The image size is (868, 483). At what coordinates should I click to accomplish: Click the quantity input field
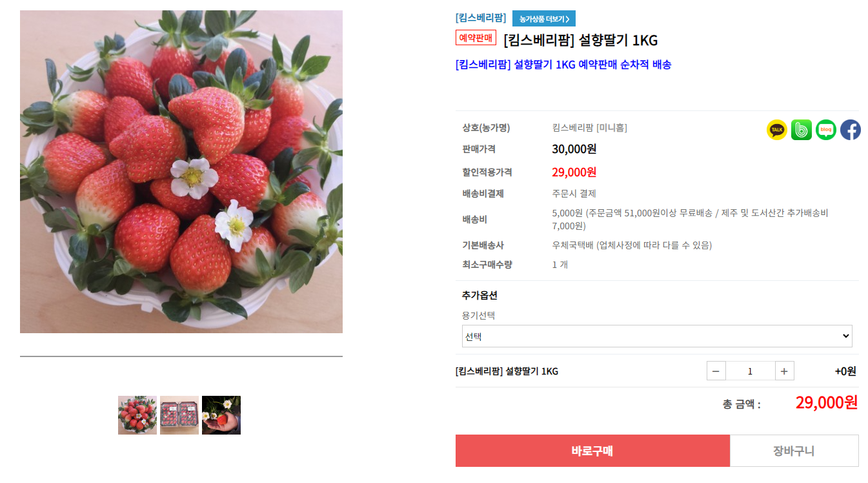750,371
